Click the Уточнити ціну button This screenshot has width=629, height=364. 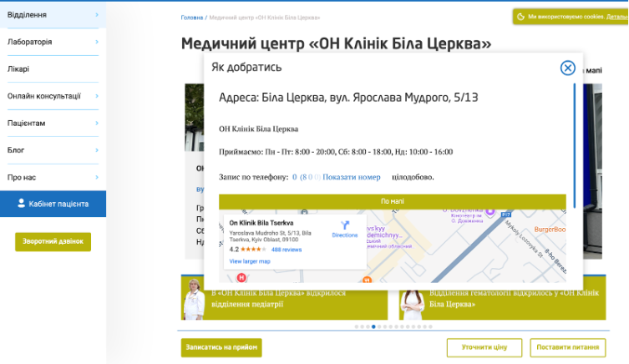tap(484, 347)
